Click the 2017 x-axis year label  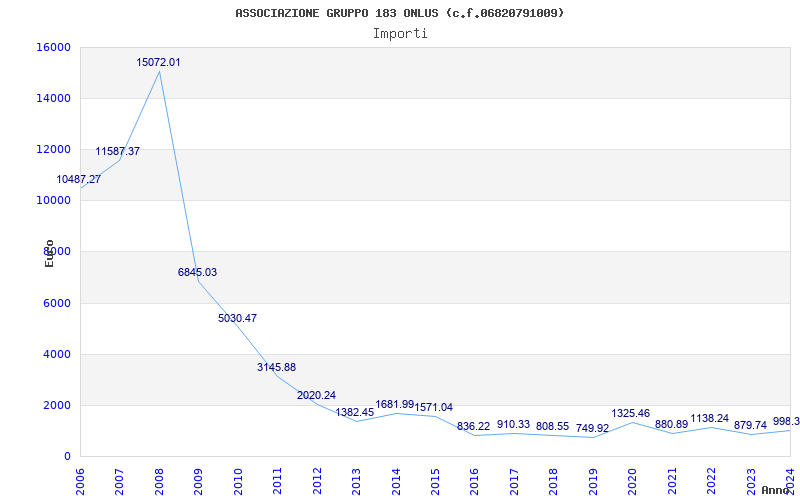click(x=514, y=481)
